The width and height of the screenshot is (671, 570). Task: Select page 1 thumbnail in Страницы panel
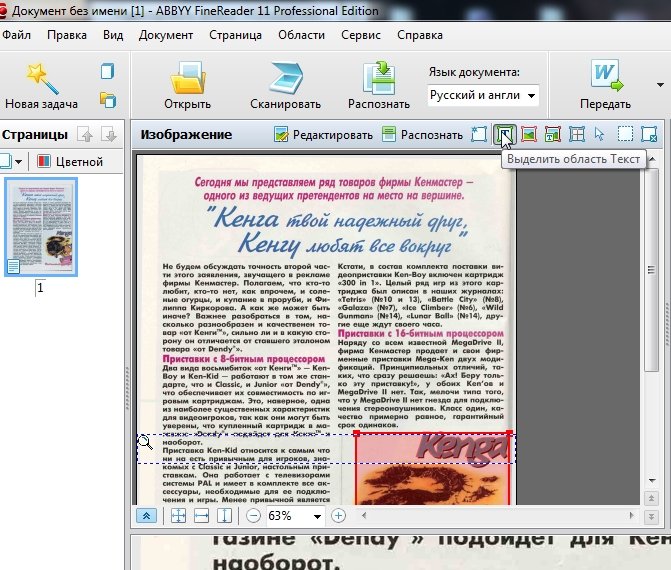(41, 227)
